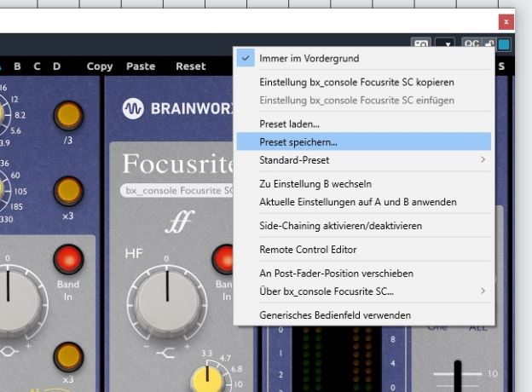Open the 'Remote Control Editor' entry
This screenshot has height=392, width=532.
tap(364, 250)
